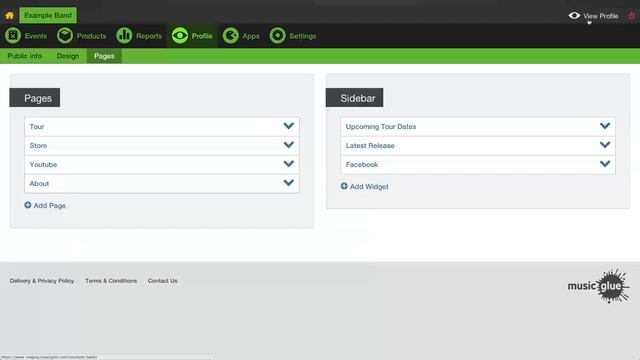
Task: Select the Profile eye icon
Action: point(180,36)
